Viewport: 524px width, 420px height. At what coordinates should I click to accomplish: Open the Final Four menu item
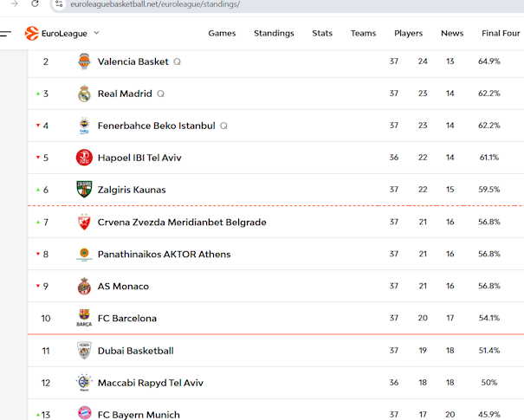tap(501, 34)
